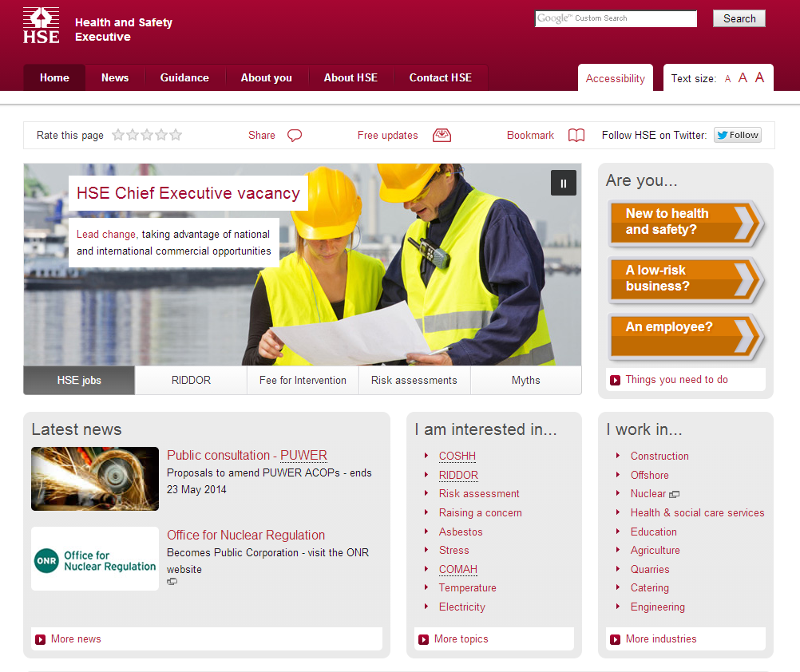800x672 pixels.
Task: Open the Guidance menu item
Action: (184, 77)
